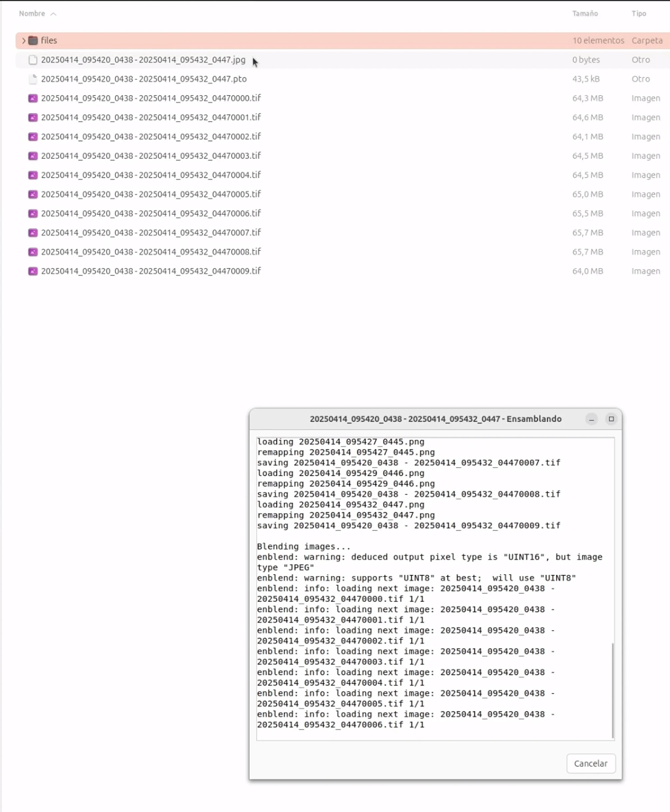Click image icon of 04470007.tif
Screen dimensions: 670x812
pos(33,233)
